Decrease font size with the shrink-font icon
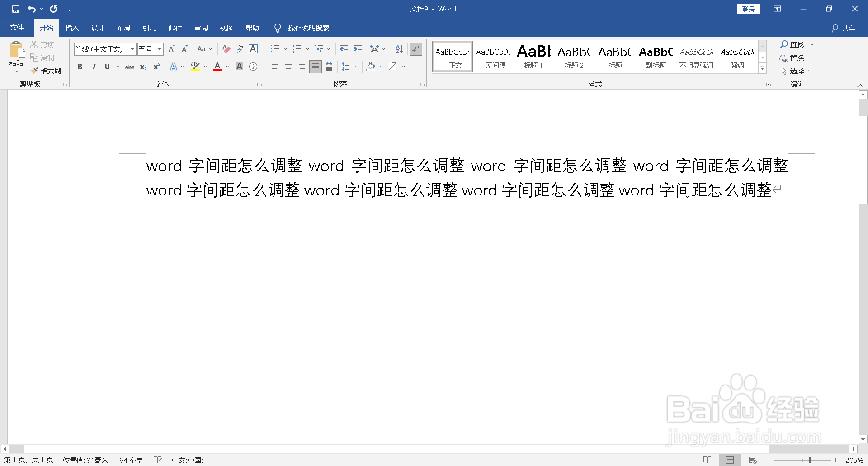 (x=184, y=49)
